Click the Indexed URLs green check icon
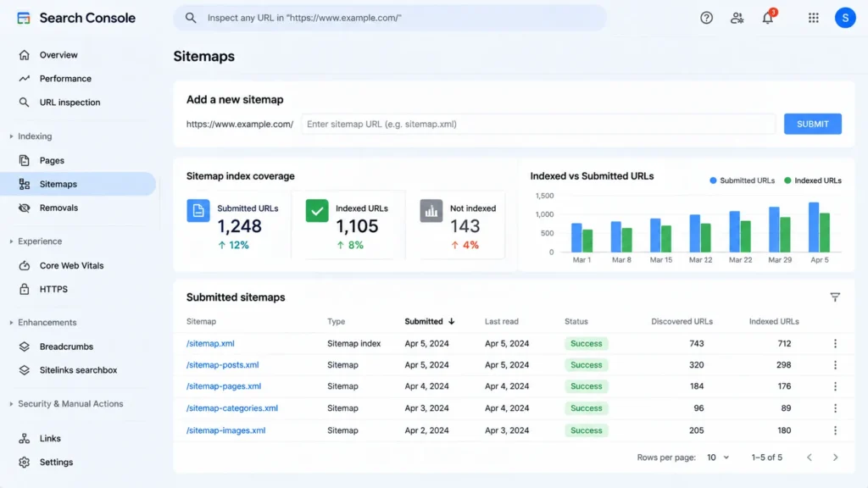 (317, 210)
